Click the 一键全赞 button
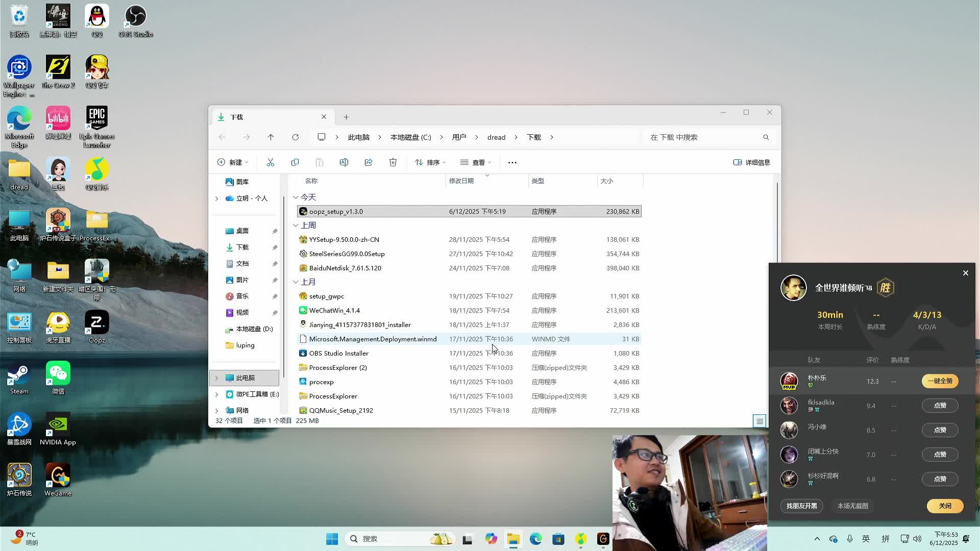Screen dimensions: 980x551 tap(940, 381)
